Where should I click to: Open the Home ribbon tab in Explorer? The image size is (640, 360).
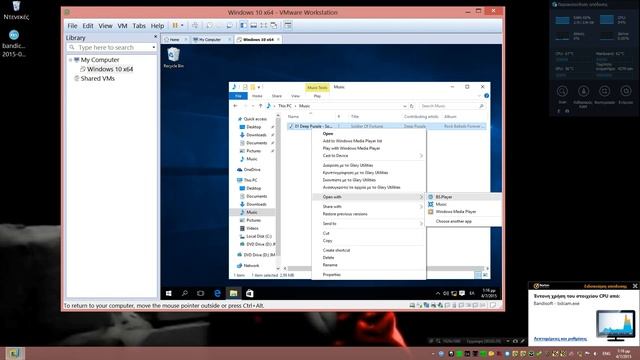[257, 96]
